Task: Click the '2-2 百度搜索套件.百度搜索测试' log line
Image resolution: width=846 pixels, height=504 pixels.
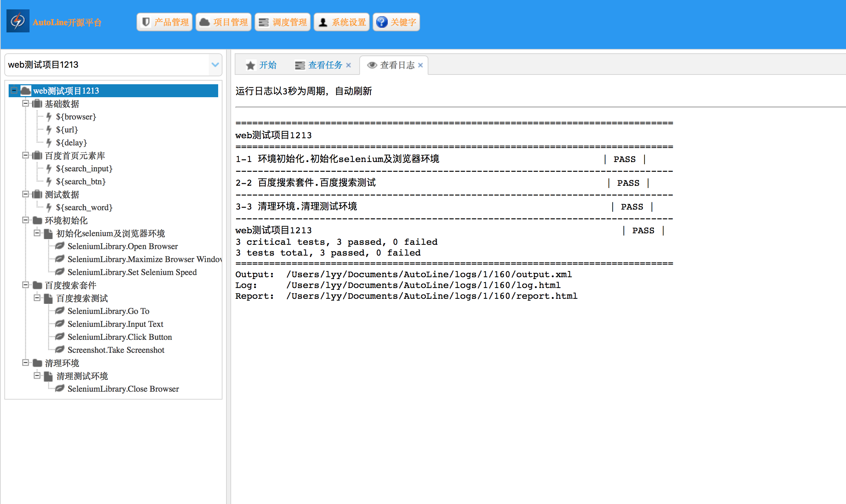Action: pos(306,183)
